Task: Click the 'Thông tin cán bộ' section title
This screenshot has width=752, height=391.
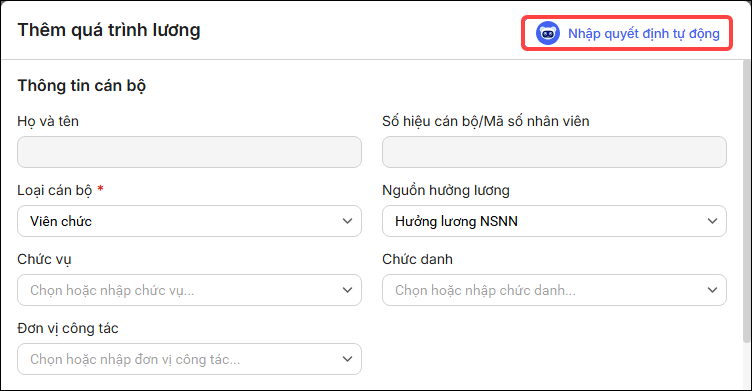Action: [82, 86]
